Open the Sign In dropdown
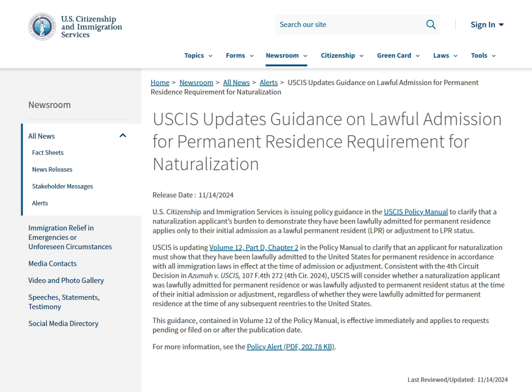Screen dimensions: 532x392 tap(487, 25)
